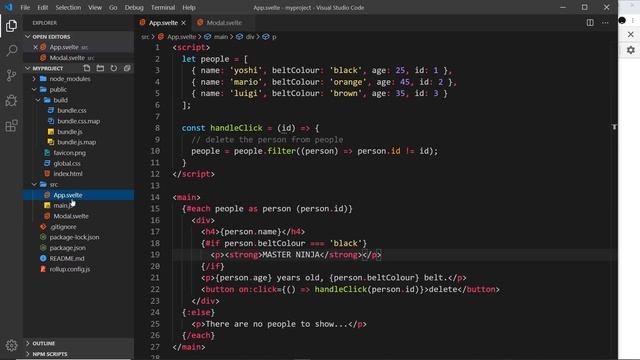This screenshot has width=640, height=360.
Task: Click line number 8 in gutter
Action: click(158, 128)
